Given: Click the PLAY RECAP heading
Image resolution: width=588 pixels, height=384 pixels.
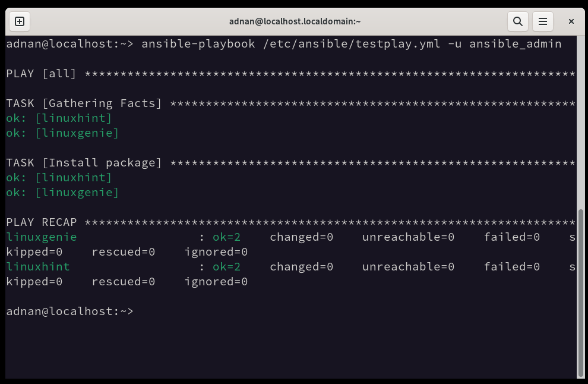Looking at the screenshot, I should 41,222.
